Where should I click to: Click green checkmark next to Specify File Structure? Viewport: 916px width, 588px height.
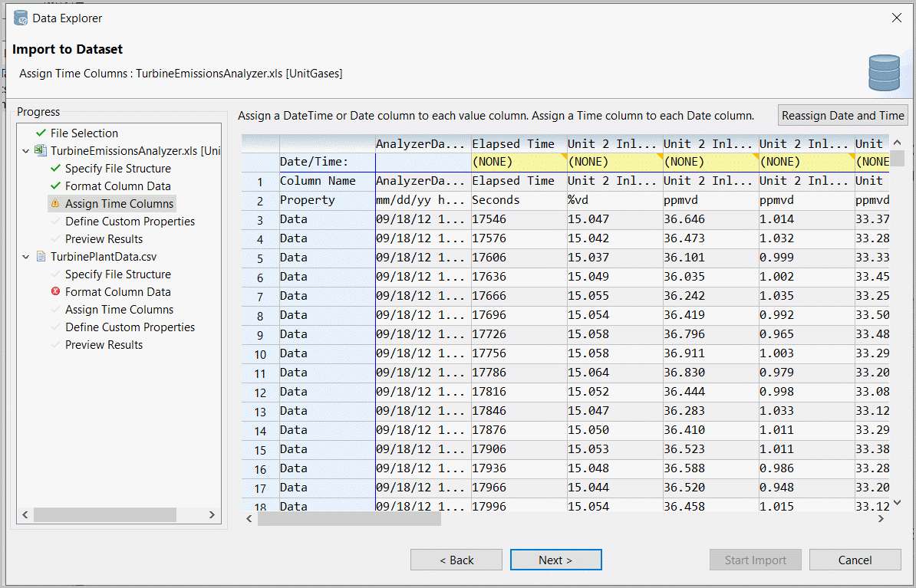click(x=54, y=169)
